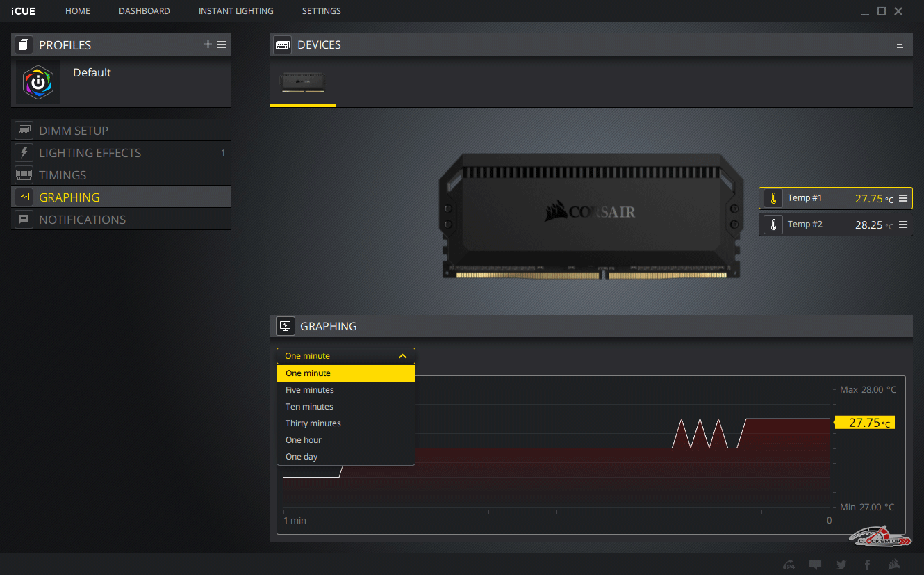Screen dimensions: 924x575
Task: Open Temp #2 sensor options menu
Action: coord(903,225)
